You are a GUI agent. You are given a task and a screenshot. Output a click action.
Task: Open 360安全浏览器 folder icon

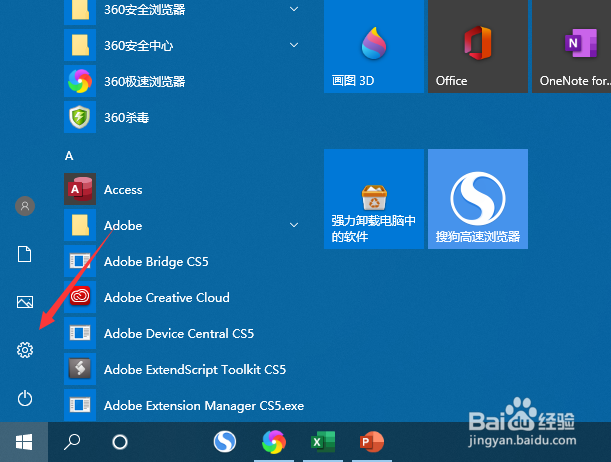pos(80,10)
